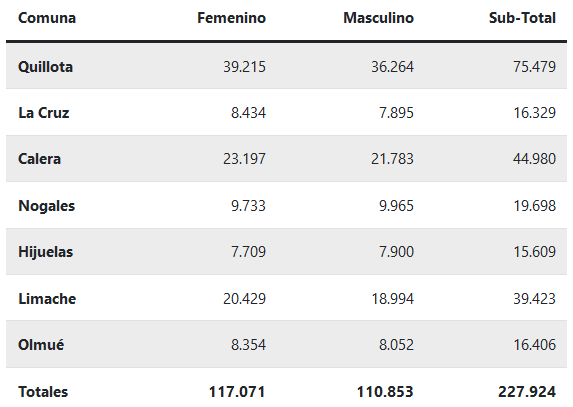Screen dimensions: 573x407
Task: Select the Calera row label
Action: [x=39, y=159]
